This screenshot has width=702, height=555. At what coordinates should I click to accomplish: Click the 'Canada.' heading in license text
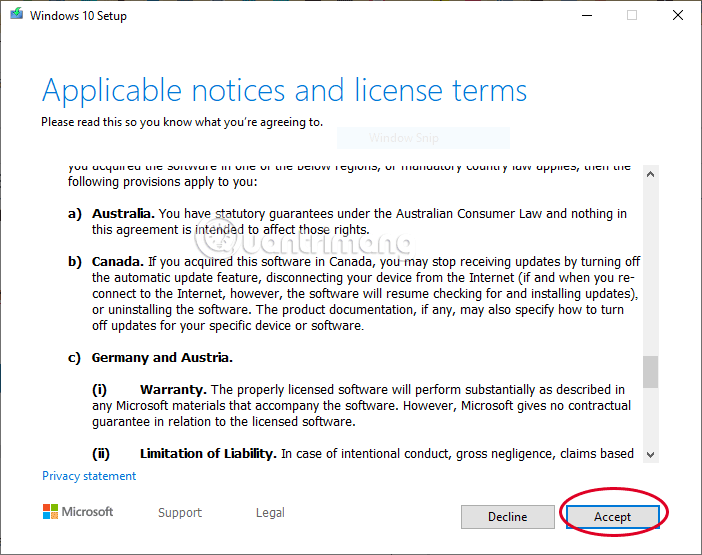click(117, 262)
